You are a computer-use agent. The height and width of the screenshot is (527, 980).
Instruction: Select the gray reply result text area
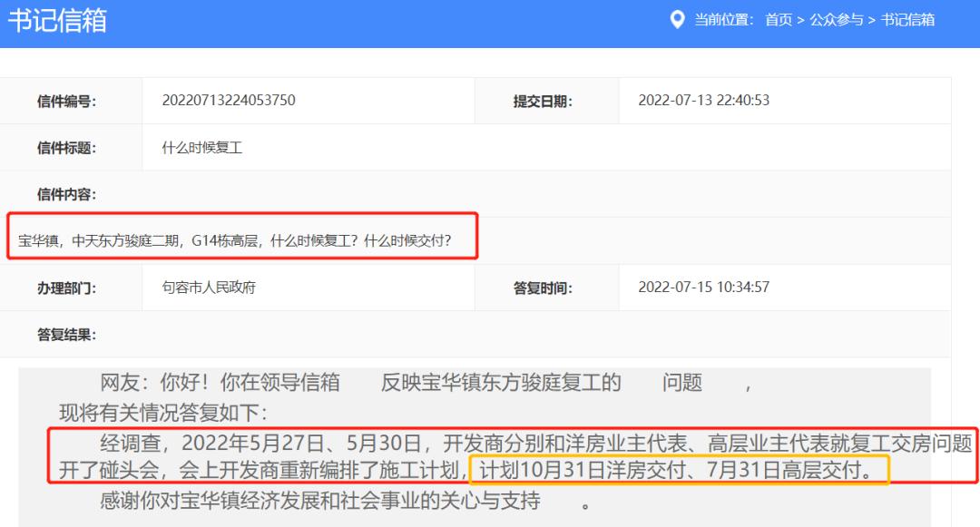490,440
